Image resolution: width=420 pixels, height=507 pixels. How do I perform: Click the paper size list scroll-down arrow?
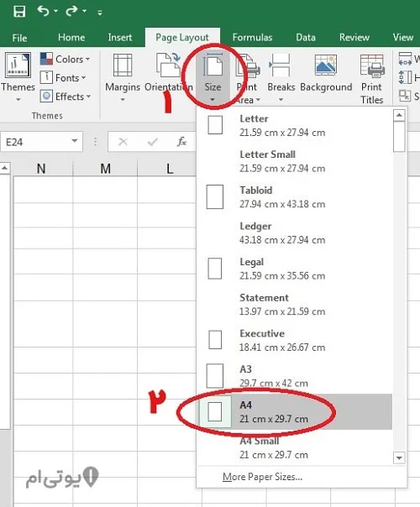click(399, 457)
